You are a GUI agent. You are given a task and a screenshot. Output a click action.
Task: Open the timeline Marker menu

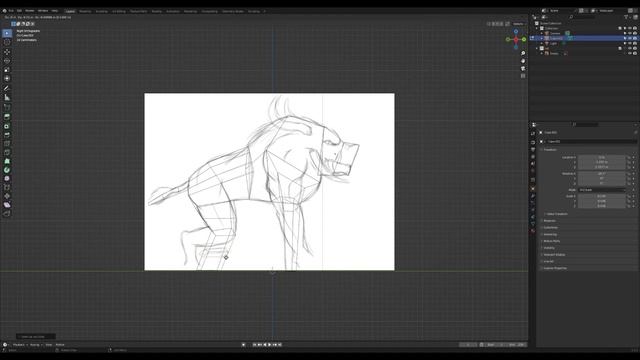60,345
